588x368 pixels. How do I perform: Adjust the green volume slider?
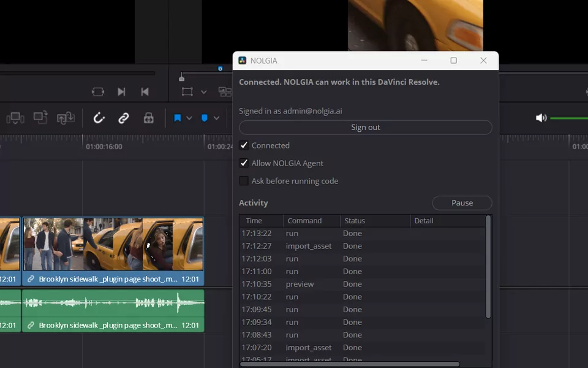point(569,118)
